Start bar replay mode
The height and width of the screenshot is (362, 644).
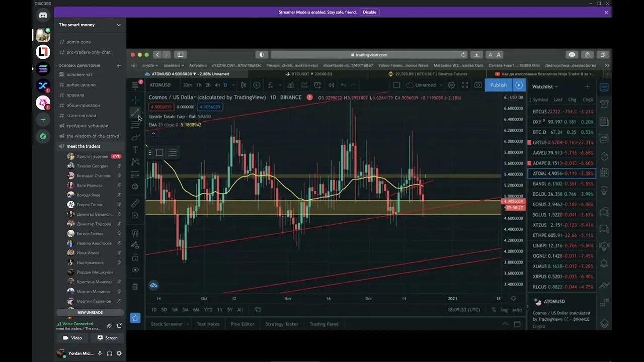[331, 85]
